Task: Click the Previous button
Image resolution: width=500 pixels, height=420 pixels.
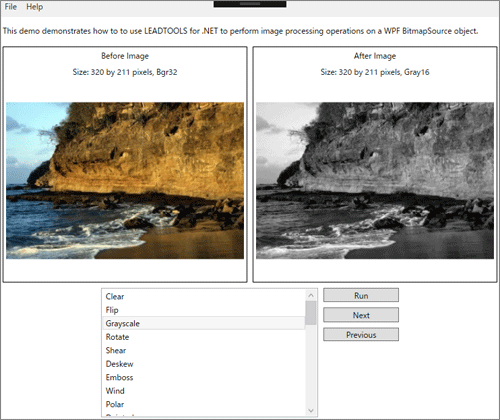Action: [x=361, y=335]
